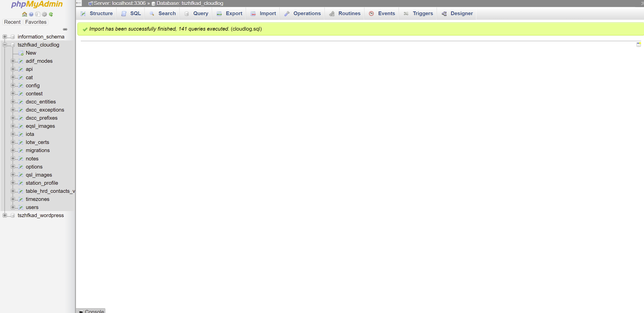
Task: Open the Designer tab
Action: [x=457, y=13]
